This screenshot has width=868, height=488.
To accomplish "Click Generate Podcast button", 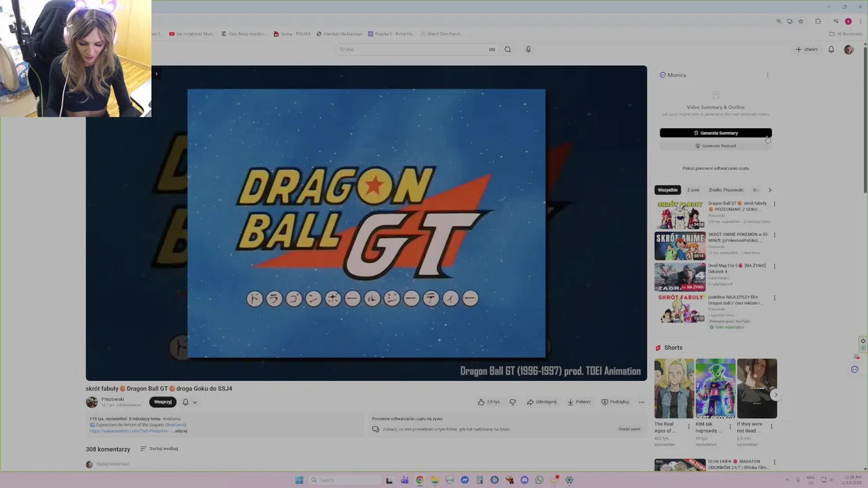I will [715, 146].
